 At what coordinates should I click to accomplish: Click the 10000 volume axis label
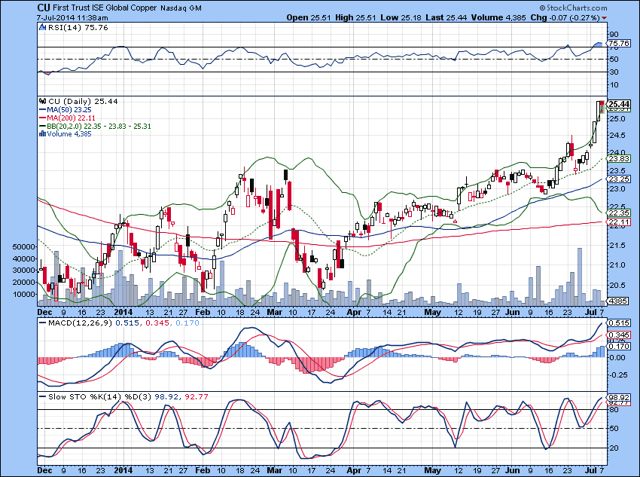coord(24,294)
